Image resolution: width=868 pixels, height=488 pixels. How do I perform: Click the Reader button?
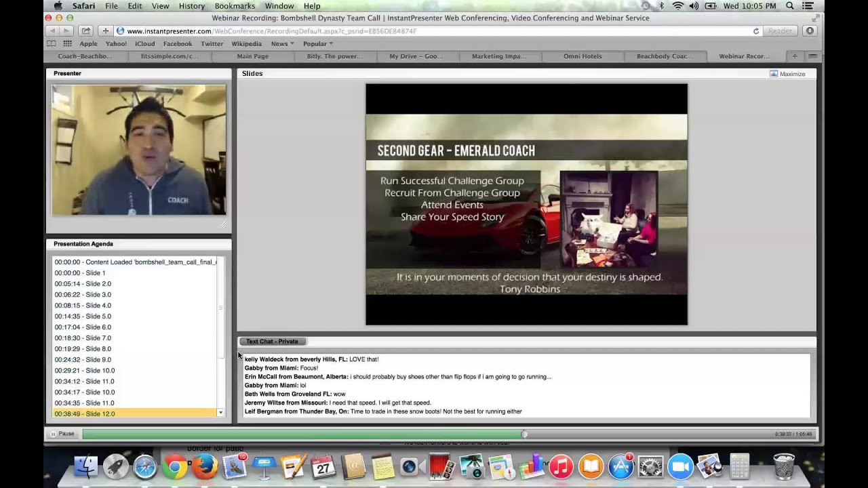tap(780, 31)
